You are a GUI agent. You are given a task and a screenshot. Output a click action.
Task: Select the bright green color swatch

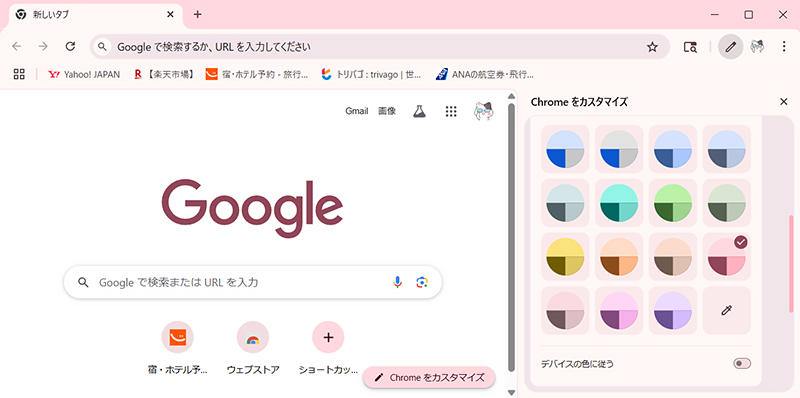coord(672,203)
